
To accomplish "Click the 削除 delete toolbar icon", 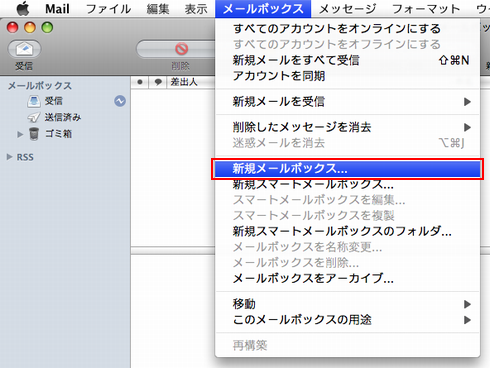I will [x=181, y=49].
